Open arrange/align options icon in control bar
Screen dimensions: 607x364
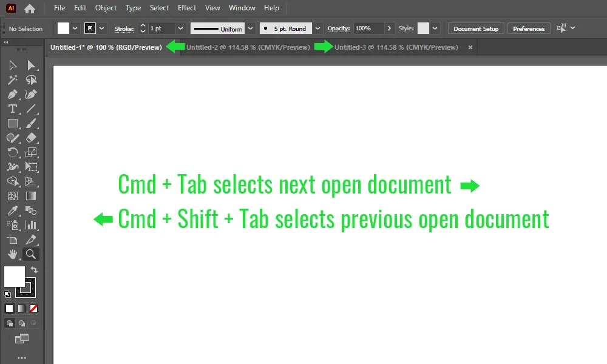click(561, 28)
